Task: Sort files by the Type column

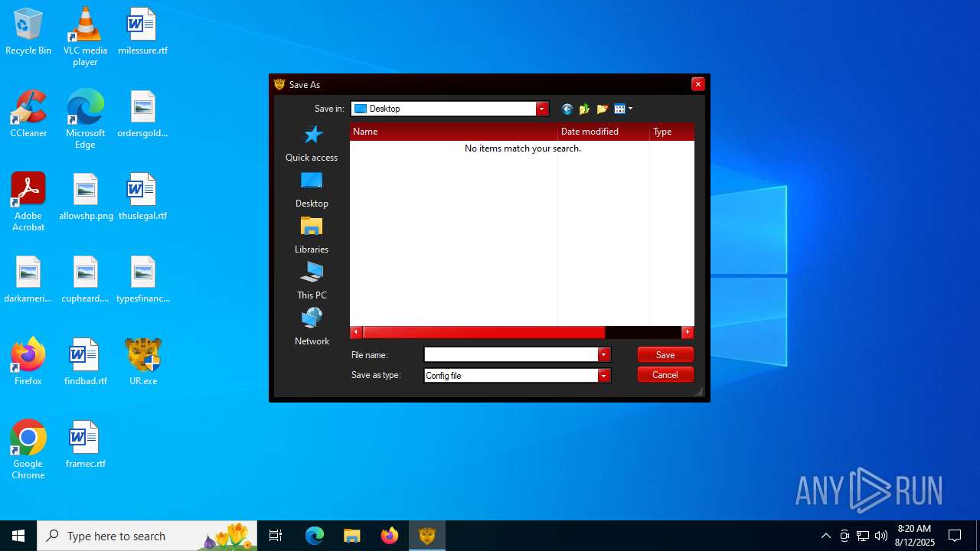Action: click(672, 132)
